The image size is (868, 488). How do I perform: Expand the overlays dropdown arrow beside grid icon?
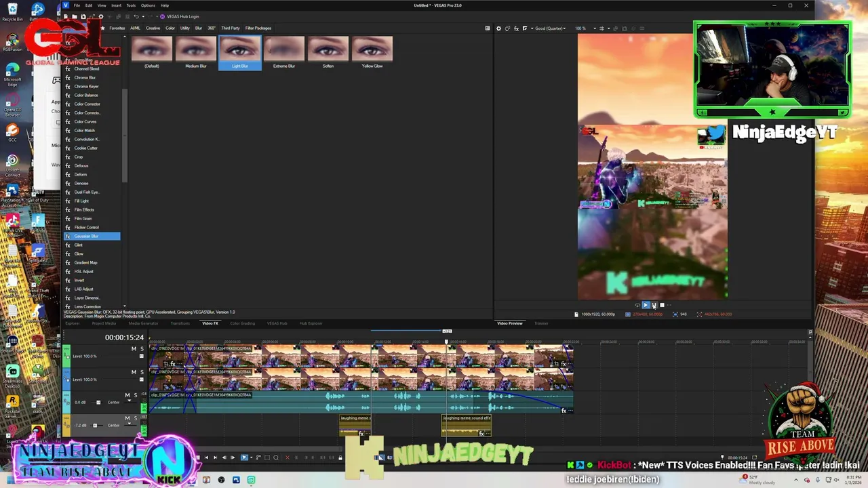(609, 28)
